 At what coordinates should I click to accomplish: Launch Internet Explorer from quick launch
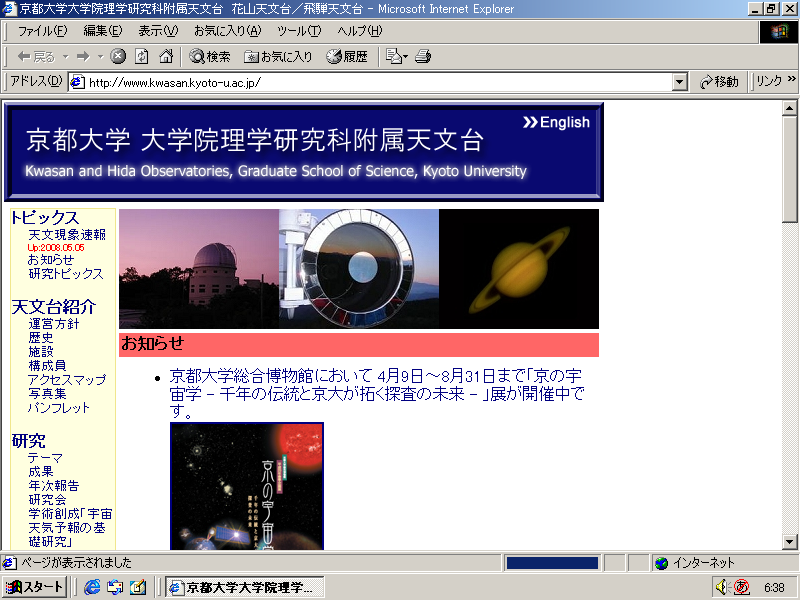click(92, 587)
